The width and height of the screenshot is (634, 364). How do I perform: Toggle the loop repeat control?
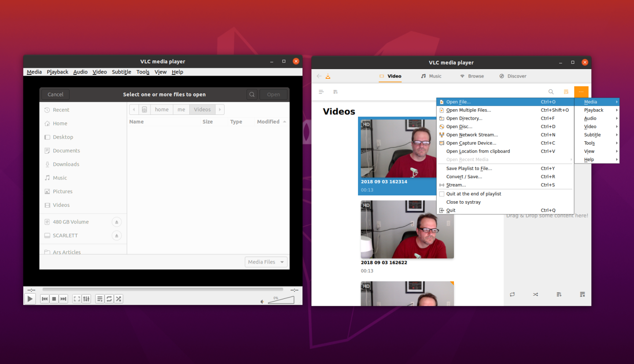coord(109,298)
